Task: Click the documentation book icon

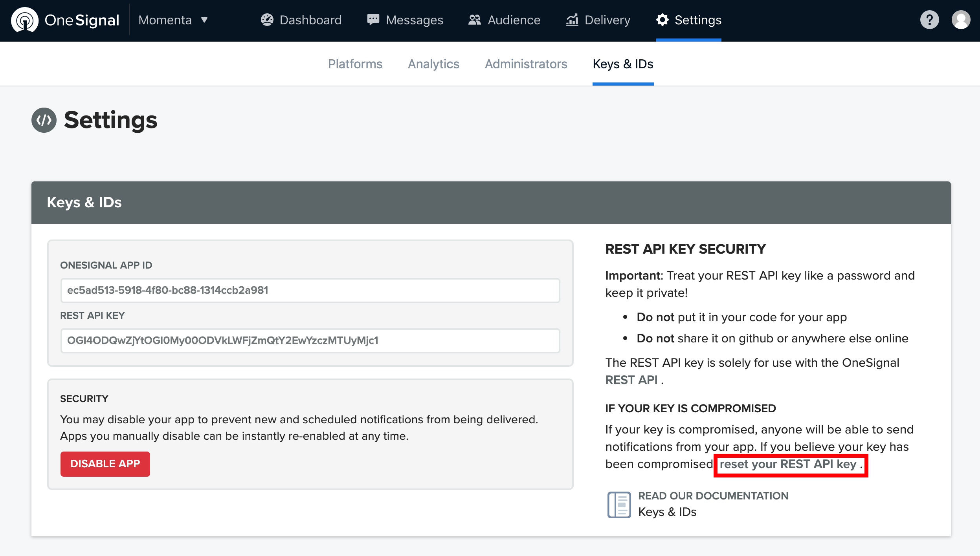Action: [x=619, y=505]
